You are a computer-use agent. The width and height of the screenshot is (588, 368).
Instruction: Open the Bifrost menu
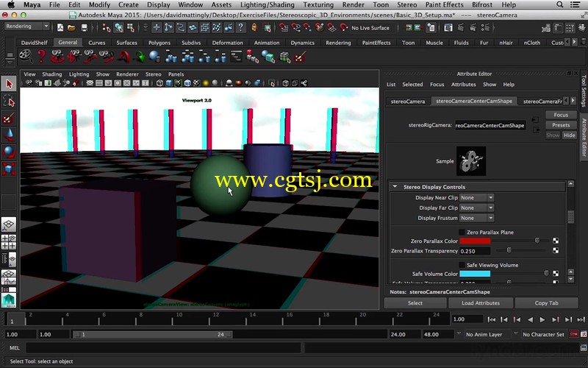click(482, 5)
